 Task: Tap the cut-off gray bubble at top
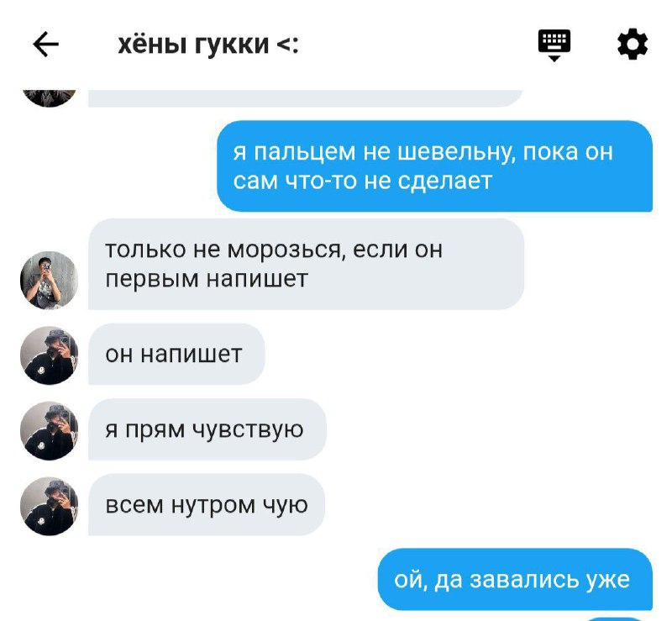pos(305,98)
